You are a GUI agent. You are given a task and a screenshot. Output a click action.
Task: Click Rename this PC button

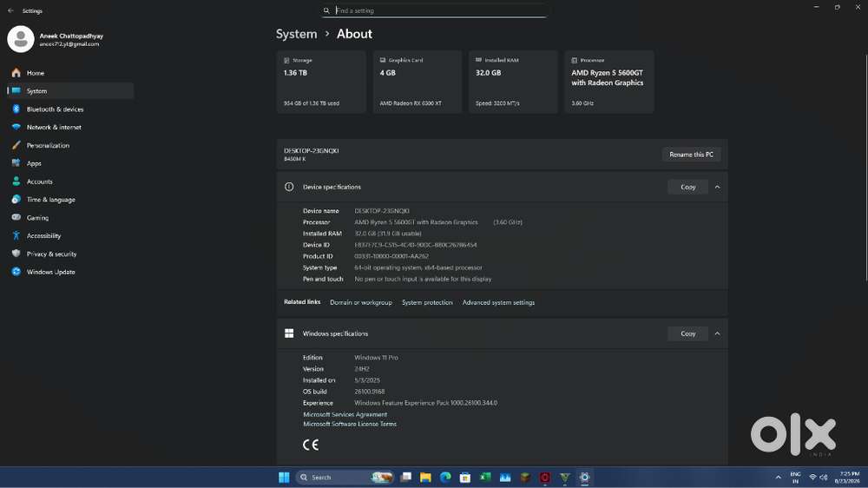692,155
